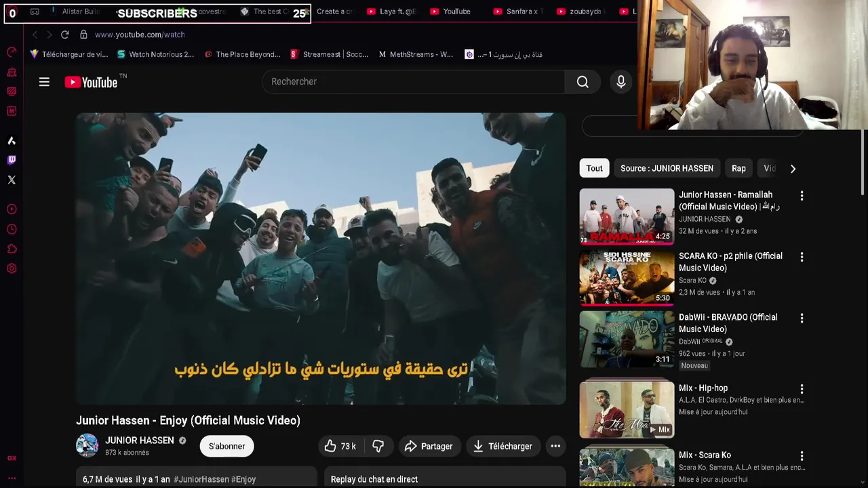This screenshot has width=868, height=488.
Task: Reload the page in the browser
Action: [x=65, y=35]
